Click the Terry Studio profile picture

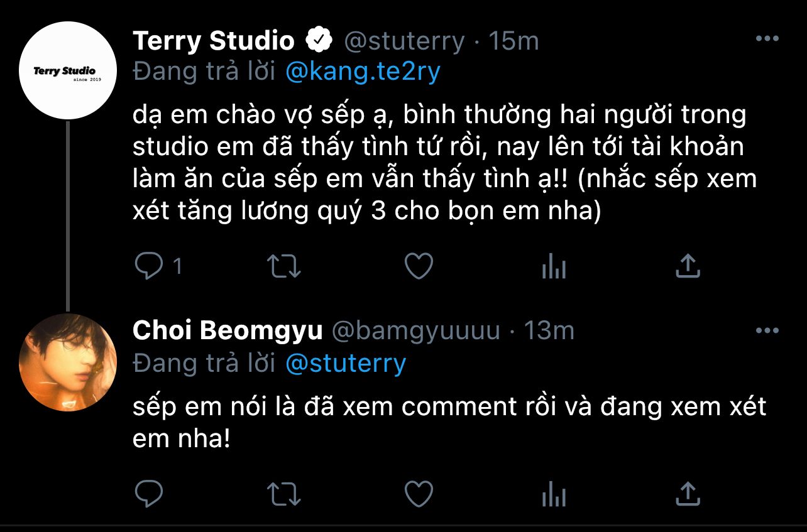(x=68, y=70)
